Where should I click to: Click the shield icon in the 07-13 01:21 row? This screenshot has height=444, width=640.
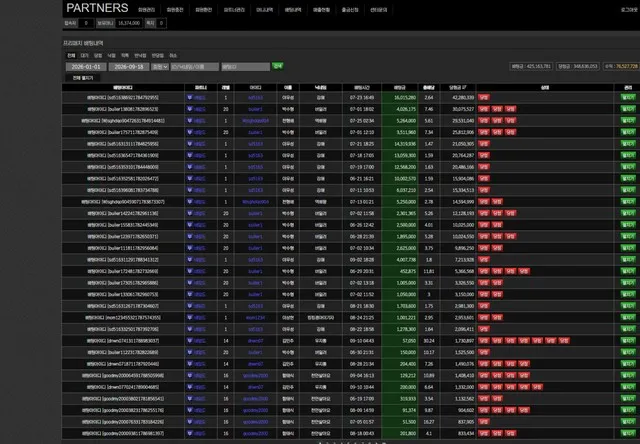click(190, 202)
